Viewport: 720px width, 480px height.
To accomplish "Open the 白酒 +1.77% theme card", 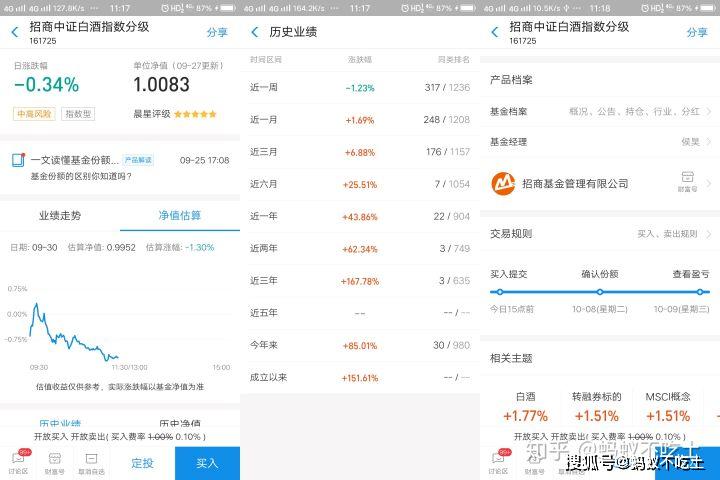I will (525, 407).
